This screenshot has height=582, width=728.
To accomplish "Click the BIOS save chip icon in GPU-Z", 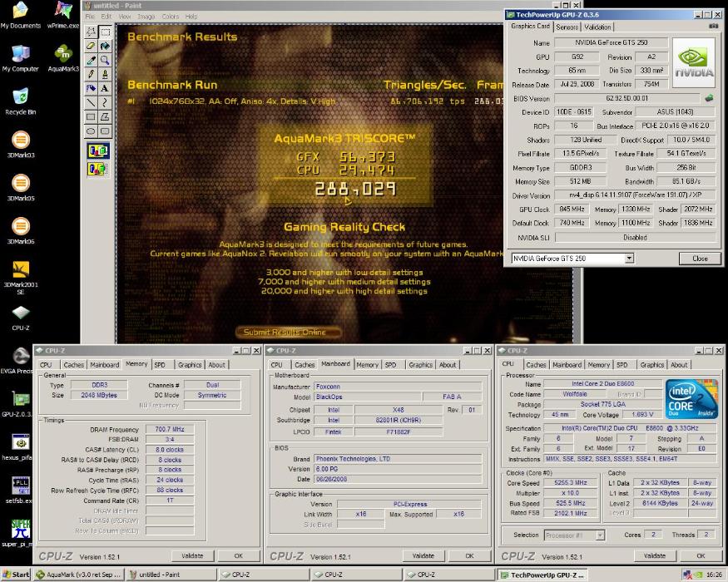I will pyautogui.click(x=709, y=98).
